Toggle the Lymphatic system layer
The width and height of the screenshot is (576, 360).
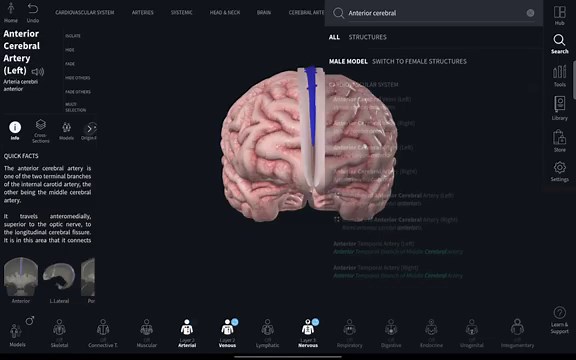(x=267, y=333)
